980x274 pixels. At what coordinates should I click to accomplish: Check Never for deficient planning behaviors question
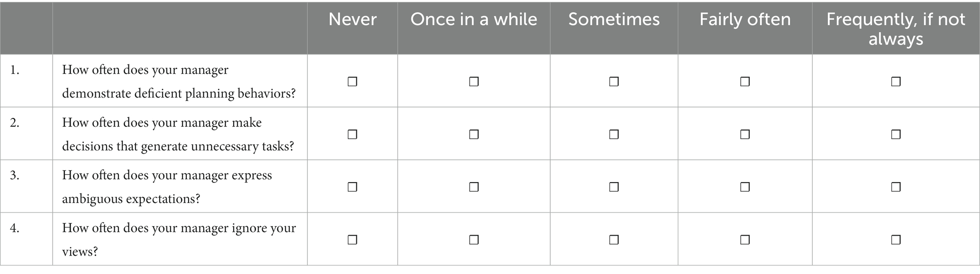point(352,82)
